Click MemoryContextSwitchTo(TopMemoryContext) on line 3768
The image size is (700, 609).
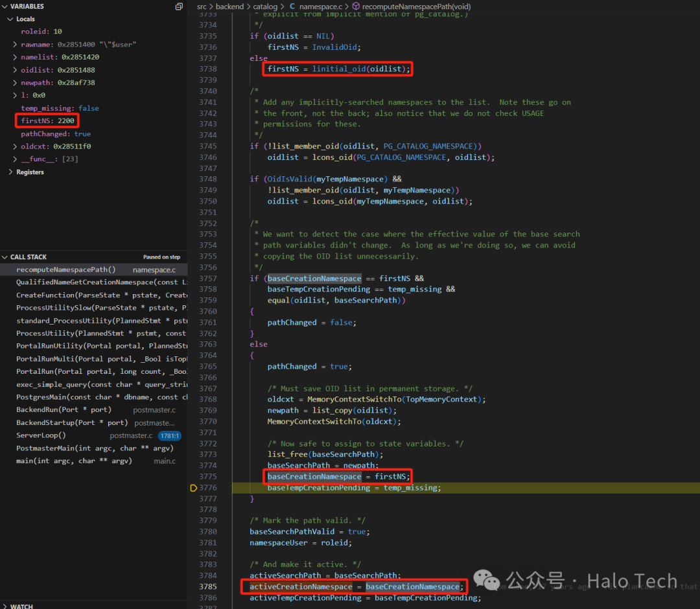(x=394, y=399)
